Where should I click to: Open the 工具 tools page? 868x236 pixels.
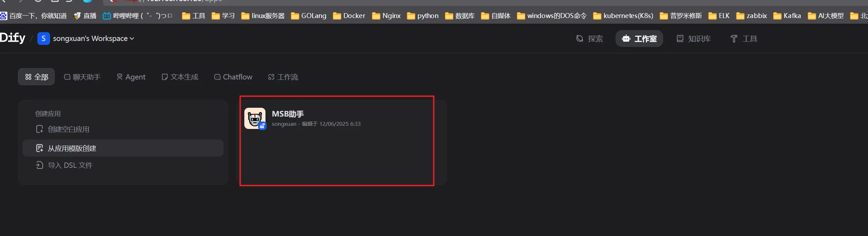(x=744, y=39)
